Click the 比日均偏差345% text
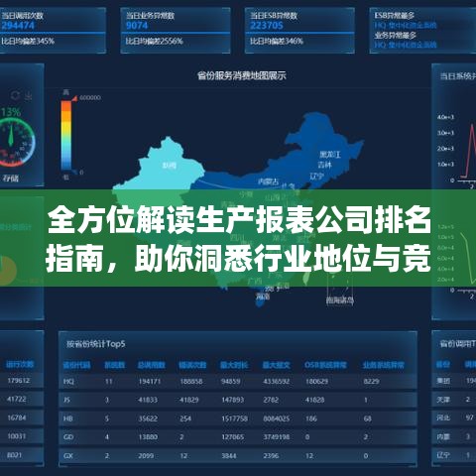This screenshot has height=476, width=476. [28, 41]
